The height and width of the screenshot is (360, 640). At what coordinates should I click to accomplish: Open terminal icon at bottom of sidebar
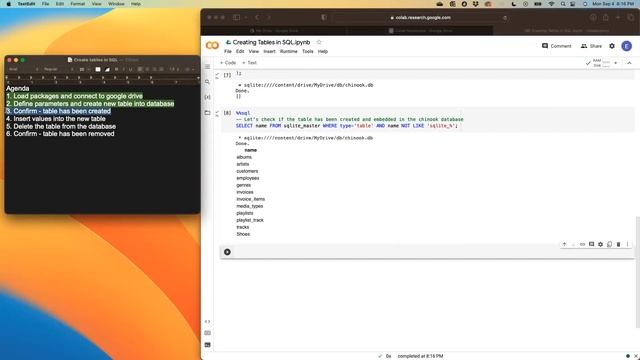click(207, 345)
